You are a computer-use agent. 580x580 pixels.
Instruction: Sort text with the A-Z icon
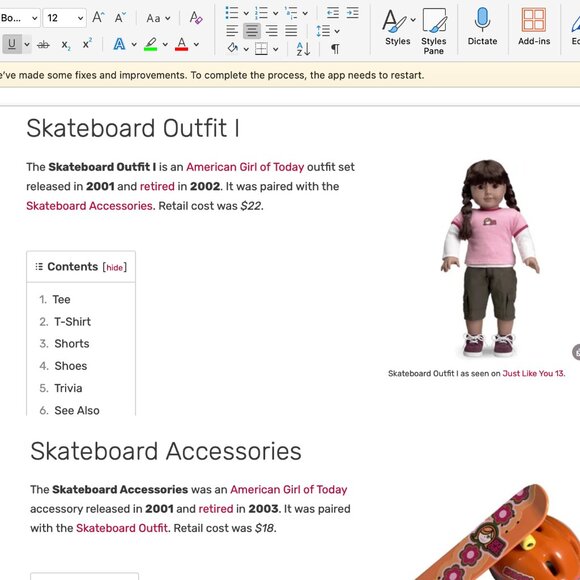point(303,49)
